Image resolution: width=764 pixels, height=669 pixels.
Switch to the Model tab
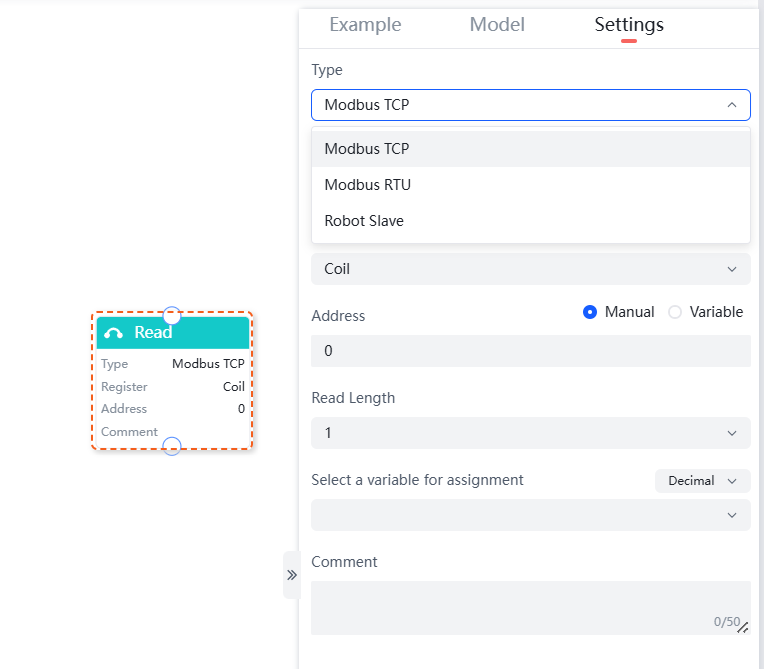(497, 25)
